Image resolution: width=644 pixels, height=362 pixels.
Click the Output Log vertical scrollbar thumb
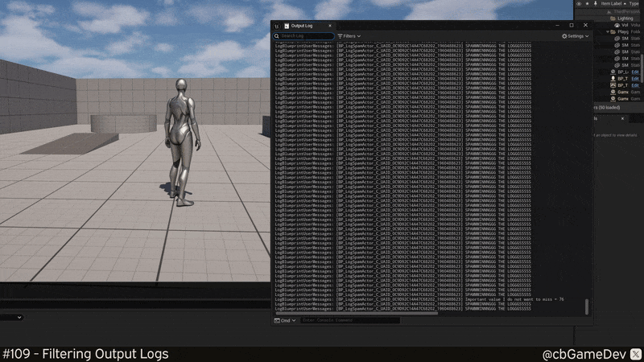(x=587, y=306)
